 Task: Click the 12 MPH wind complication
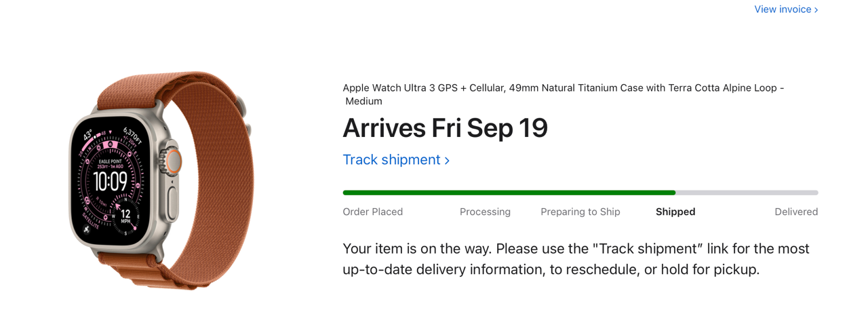click(125, 217)
